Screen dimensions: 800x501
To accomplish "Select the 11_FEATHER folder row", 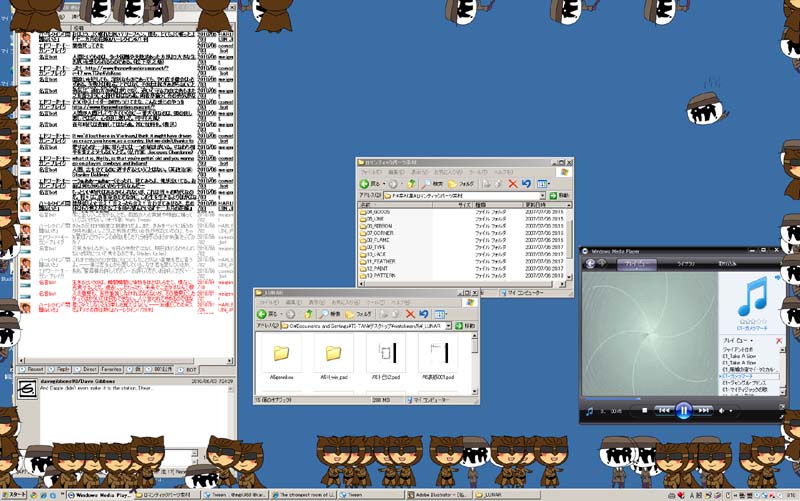I will 464,261.
